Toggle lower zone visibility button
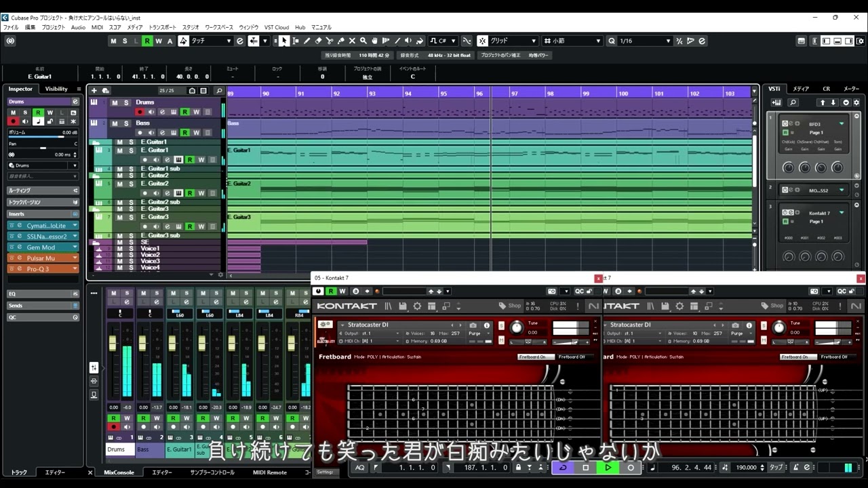This screenshot has height=488, width=868. pyautogui.click(x=837, y=41)
